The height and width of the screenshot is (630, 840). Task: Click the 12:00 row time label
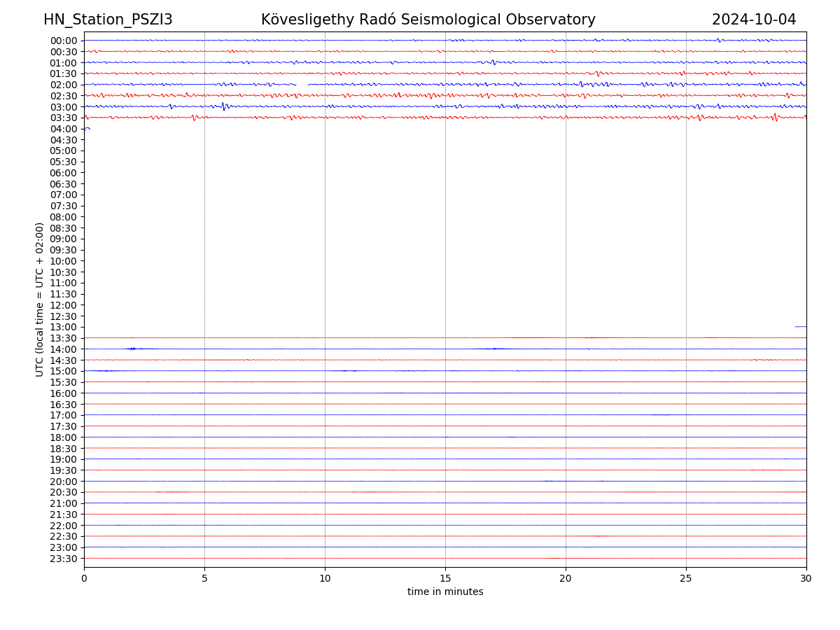point(64,305)
